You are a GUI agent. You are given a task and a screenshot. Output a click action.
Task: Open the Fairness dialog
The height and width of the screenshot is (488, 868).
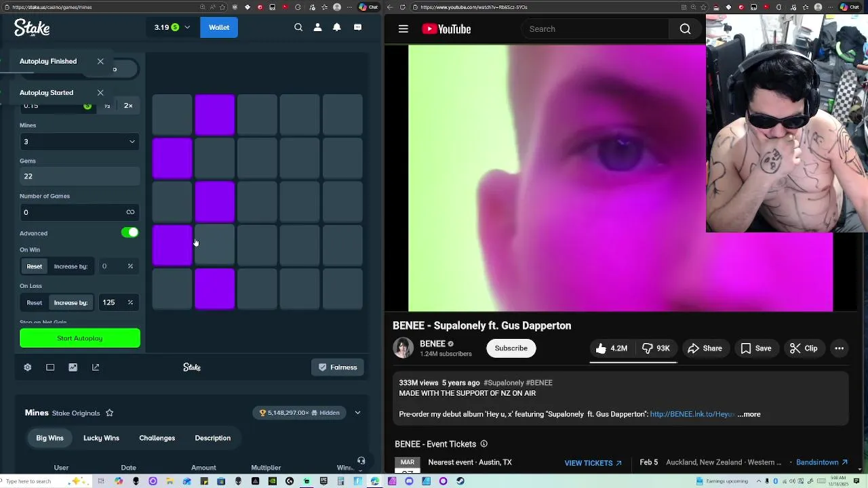tap(337, 367)
